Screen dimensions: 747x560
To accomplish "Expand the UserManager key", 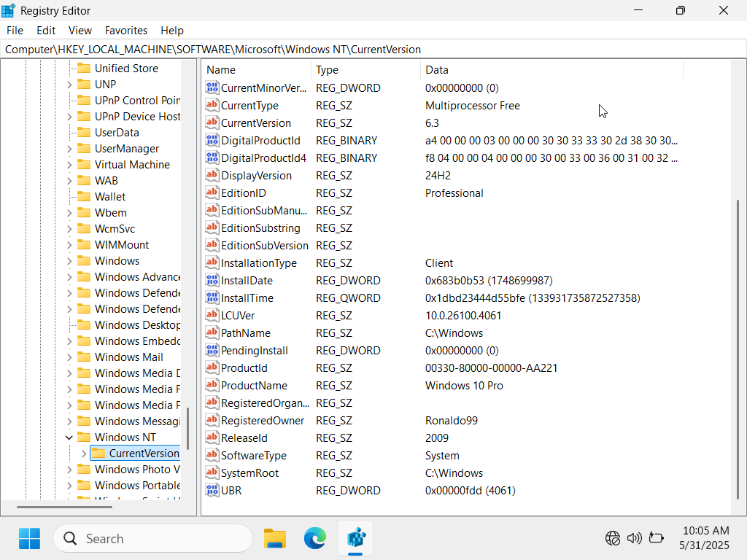I will [x=69, y=149].
